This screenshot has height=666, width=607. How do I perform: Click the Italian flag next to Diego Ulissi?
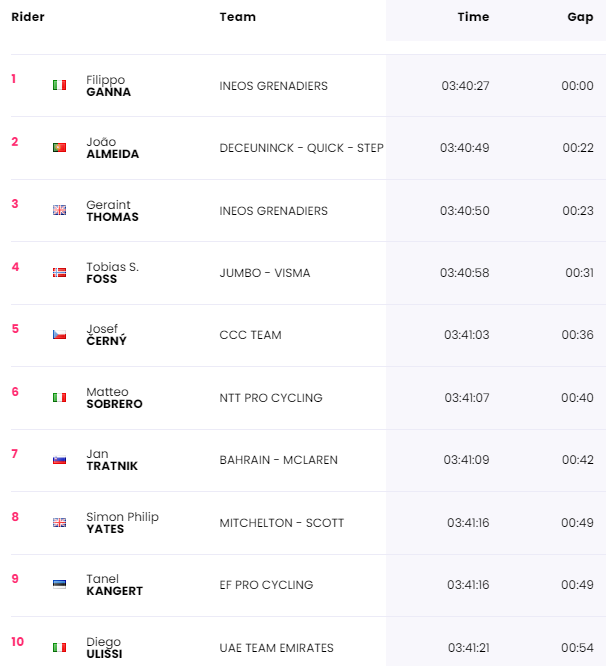pos(59,647)
